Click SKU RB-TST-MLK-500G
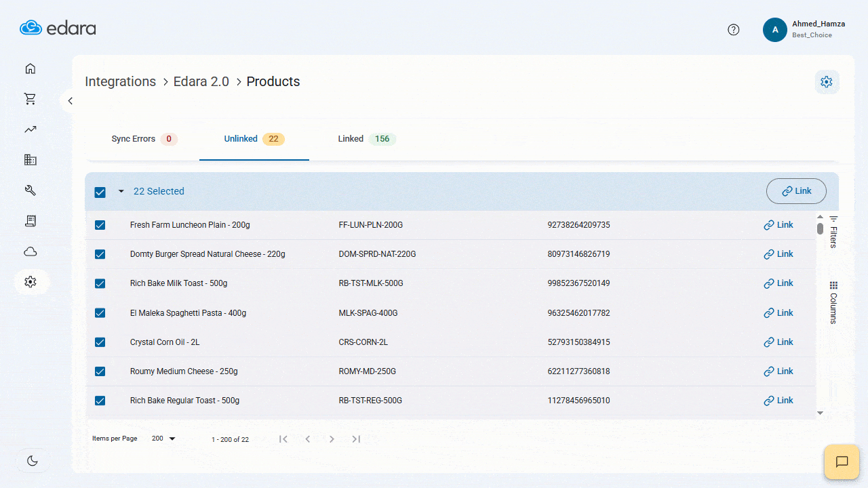 [371, 283]
